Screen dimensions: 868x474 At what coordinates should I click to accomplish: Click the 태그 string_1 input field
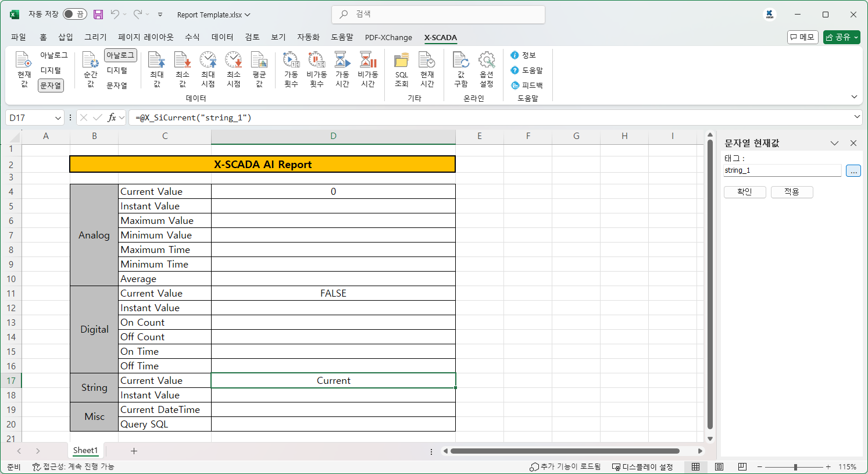[782, 170]
